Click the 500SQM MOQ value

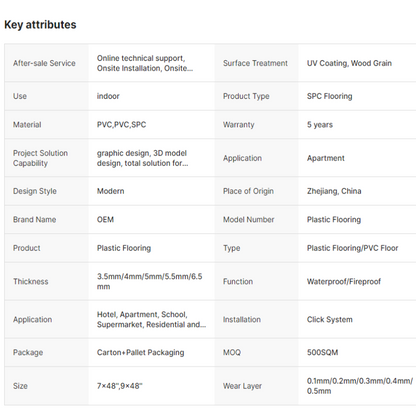[322, 352]
